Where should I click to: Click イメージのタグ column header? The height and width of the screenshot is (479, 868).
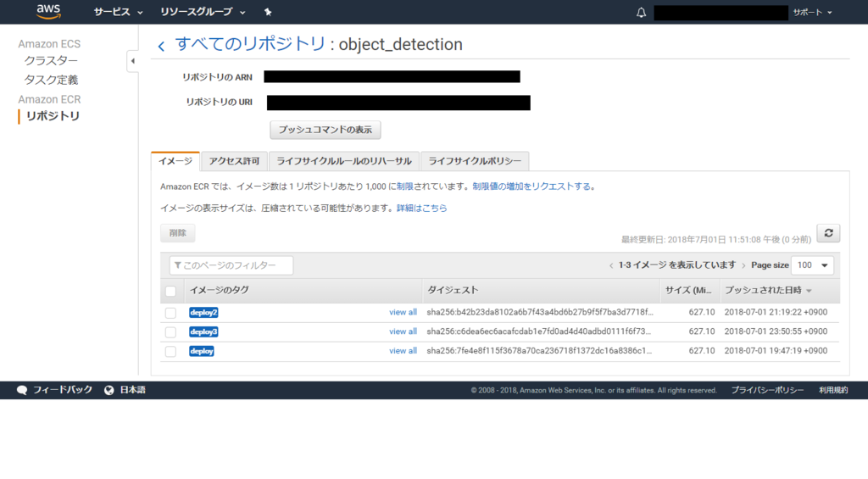click(x=220, y=290)
